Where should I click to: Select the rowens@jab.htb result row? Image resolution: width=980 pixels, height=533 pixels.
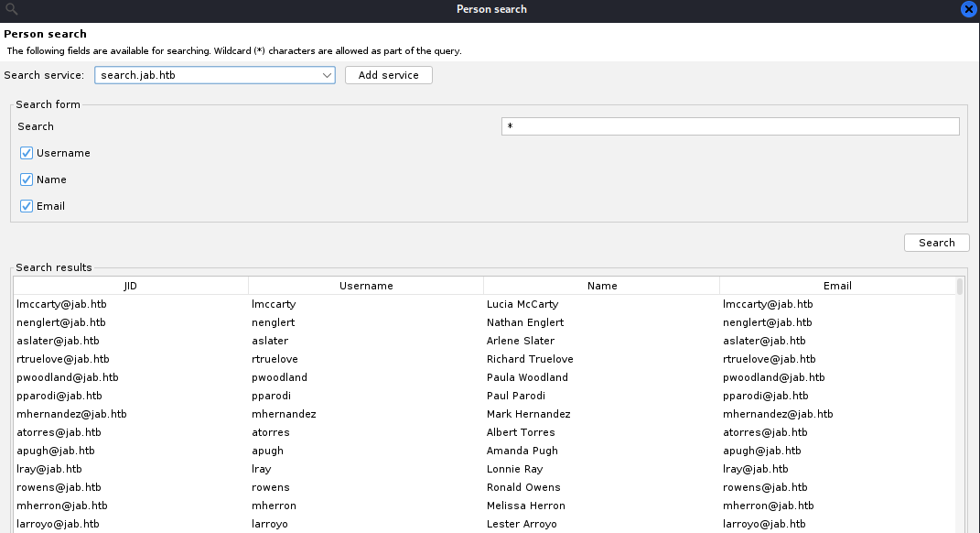(484, 487)
